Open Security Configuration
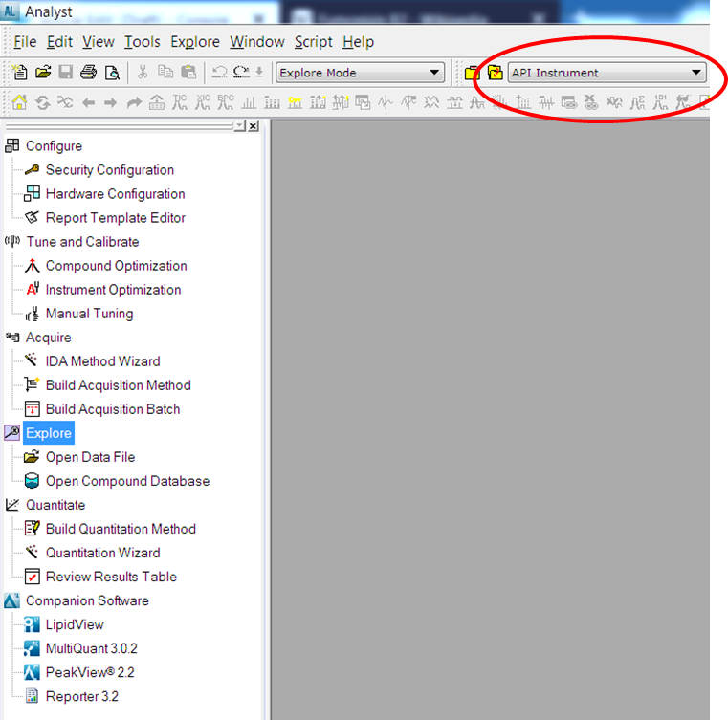 click(110, 170)
